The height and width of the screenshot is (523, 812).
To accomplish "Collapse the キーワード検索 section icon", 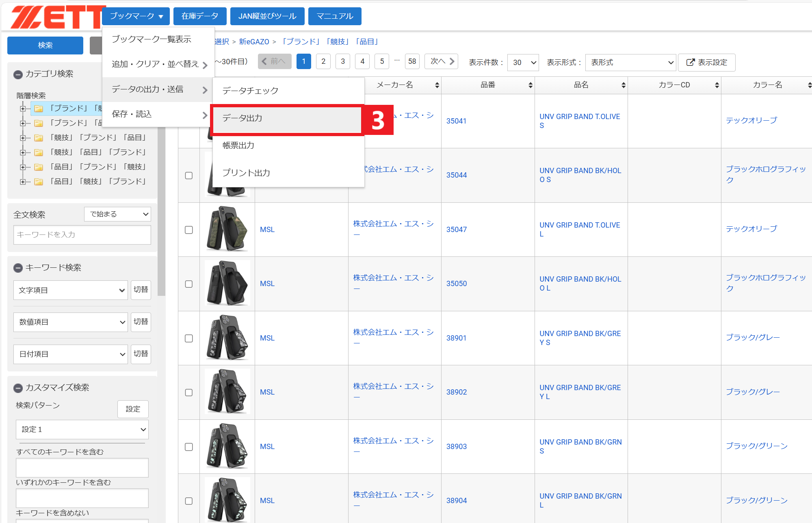I will click(x=18, y=268).
